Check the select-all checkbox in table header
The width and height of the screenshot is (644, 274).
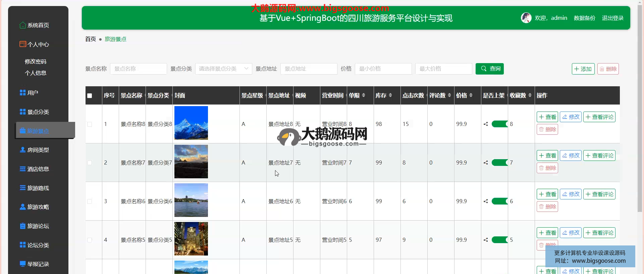[x=90, y=96]
